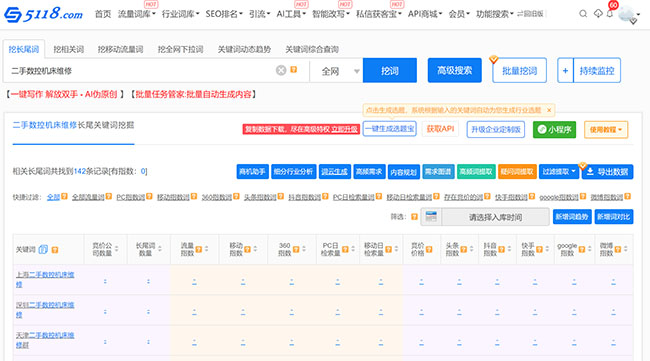
Task: Switch to 关键词综合查询 tab
Action: click(x=312, y=49)
